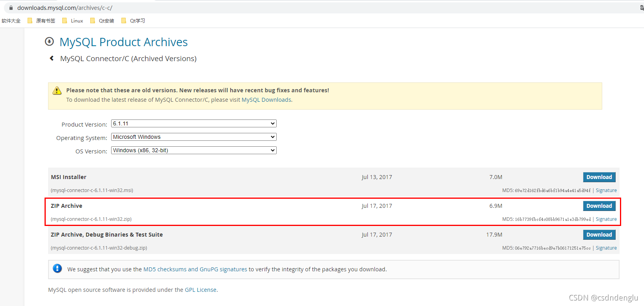Open the OS Version dropdown
The image size is (644, 306).
[194, 150]
